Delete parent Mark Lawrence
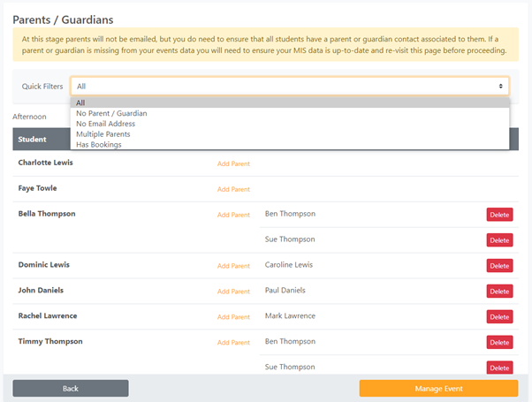532x402 pixels. click(x=499, y=317)
